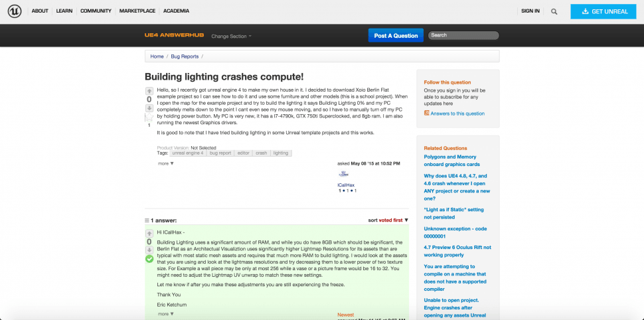Viewport: 644px width, 320px height.
Task: Click the RSS feed icon for answers
Action: pos(427,114)
